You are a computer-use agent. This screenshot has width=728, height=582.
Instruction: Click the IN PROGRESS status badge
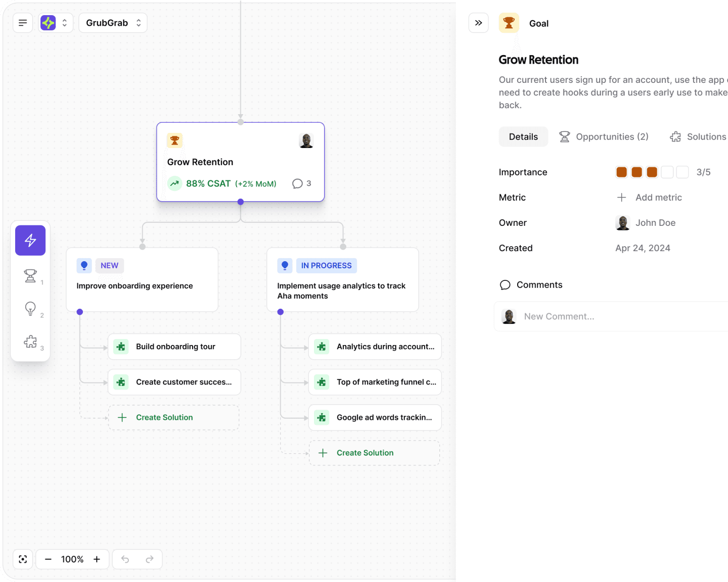[326, 265]
